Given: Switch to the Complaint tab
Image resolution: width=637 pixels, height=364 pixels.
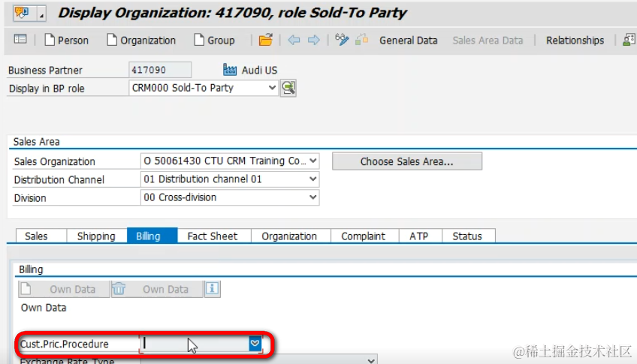Looking at the screenshot, I should pyautogui.click(x=365, y=236).
